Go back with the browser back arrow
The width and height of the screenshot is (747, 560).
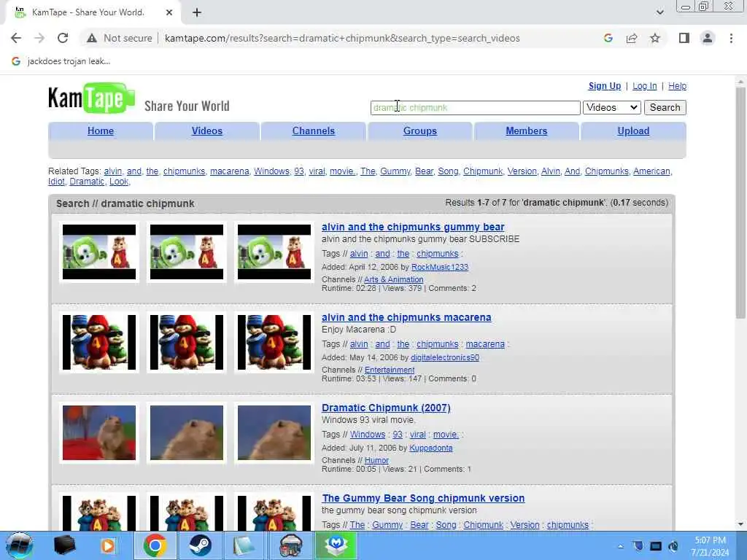(16, 38)
